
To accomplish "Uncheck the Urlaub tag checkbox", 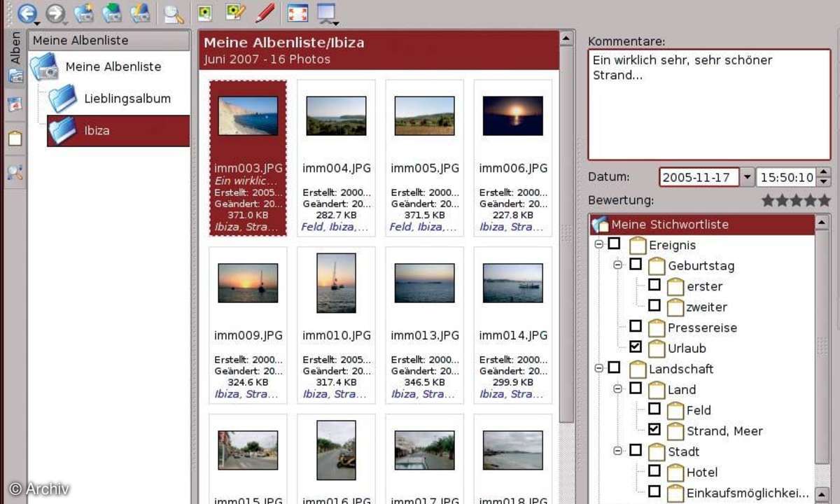I will pos(636,346).
